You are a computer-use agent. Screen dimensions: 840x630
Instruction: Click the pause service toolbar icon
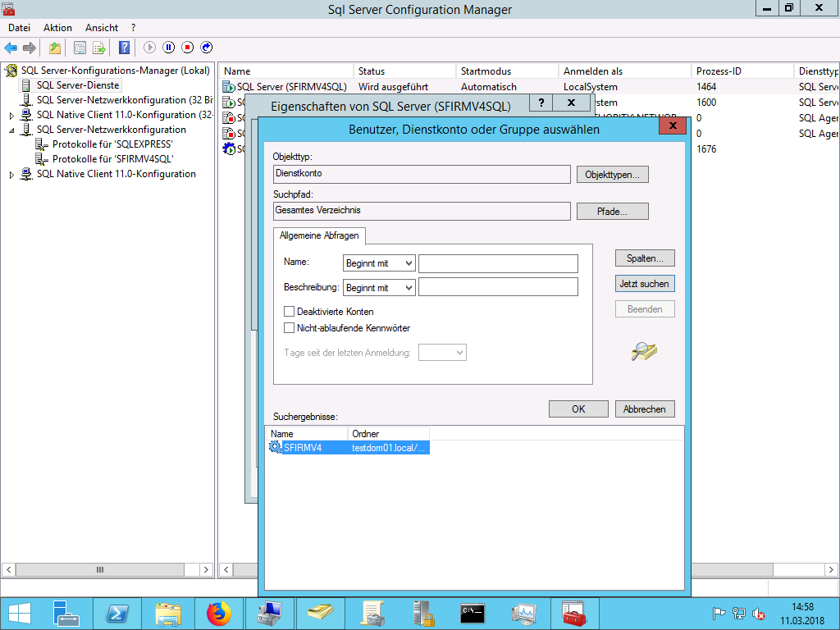(169, 48)
